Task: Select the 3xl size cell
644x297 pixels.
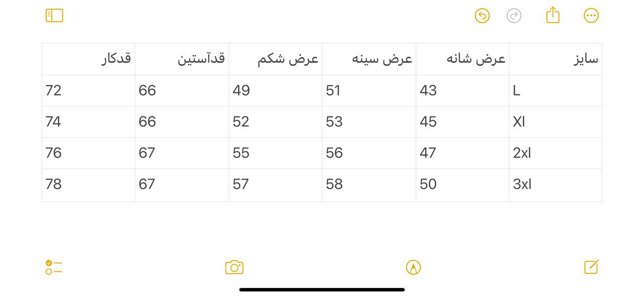Action: pyautogui.click(x=555, y=185)
